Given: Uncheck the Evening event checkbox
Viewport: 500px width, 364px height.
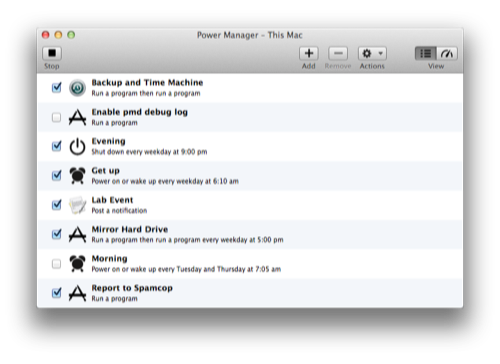Looking at the screenshot, I should pos(57,146).
